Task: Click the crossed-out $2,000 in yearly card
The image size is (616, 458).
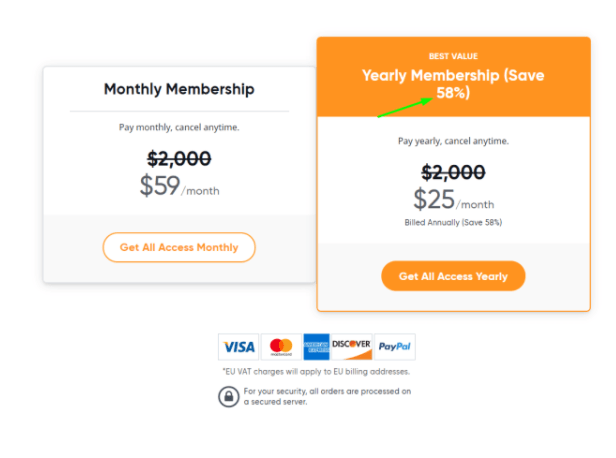Action: [x=453, y=172]
